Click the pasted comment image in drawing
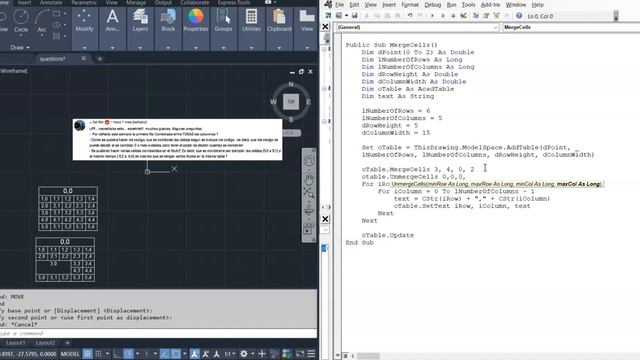This screenshot has height=360, width=640. click(178, 139)
